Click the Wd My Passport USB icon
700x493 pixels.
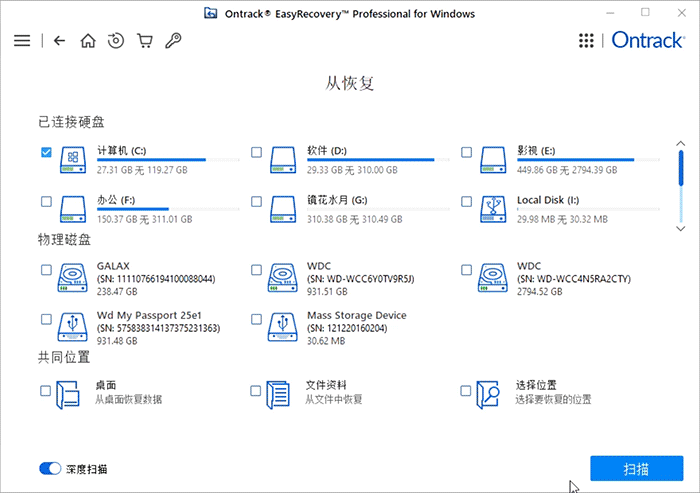(72, 327)
